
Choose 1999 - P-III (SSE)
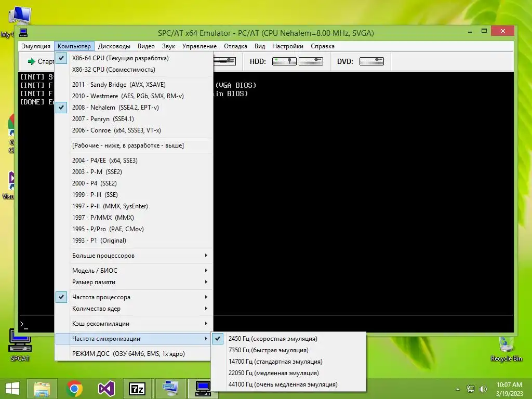point(134,195)
